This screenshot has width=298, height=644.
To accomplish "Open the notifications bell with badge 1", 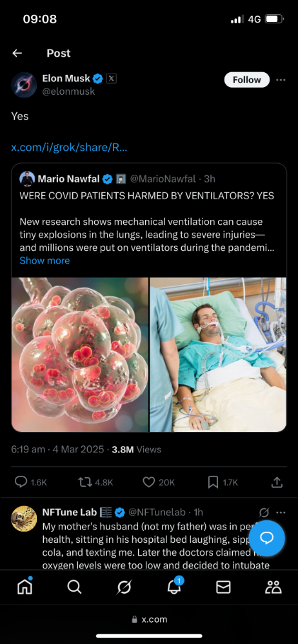I will (x=174, y=587).
